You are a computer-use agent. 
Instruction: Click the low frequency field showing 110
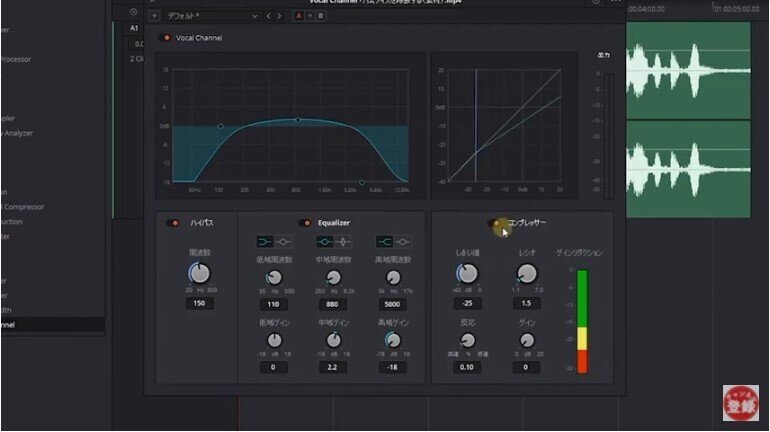click(x=274, y=304)
